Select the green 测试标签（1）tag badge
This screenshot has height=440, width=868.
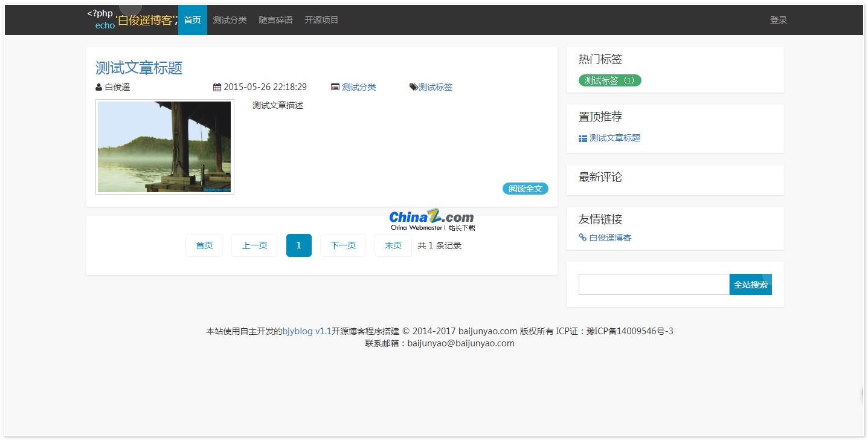click(609, 80)
